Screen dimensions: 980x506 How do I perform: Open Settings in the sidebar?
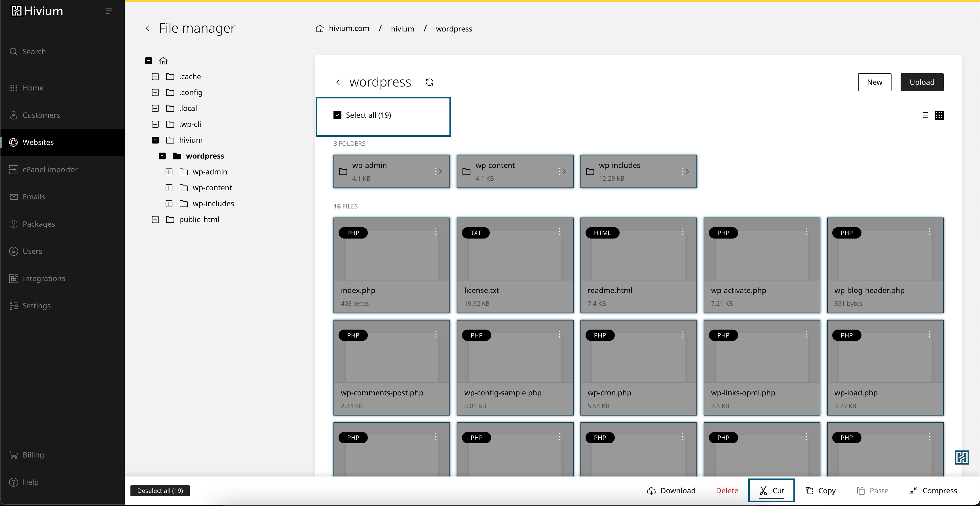click(62, 306)
